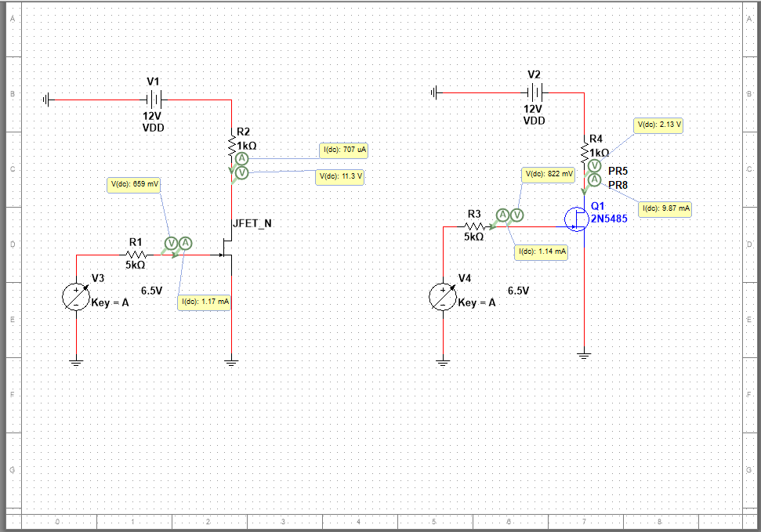Select resistor R2 1kΩ
This screenshot has width=761, height=532.
[x=231, y=147]
